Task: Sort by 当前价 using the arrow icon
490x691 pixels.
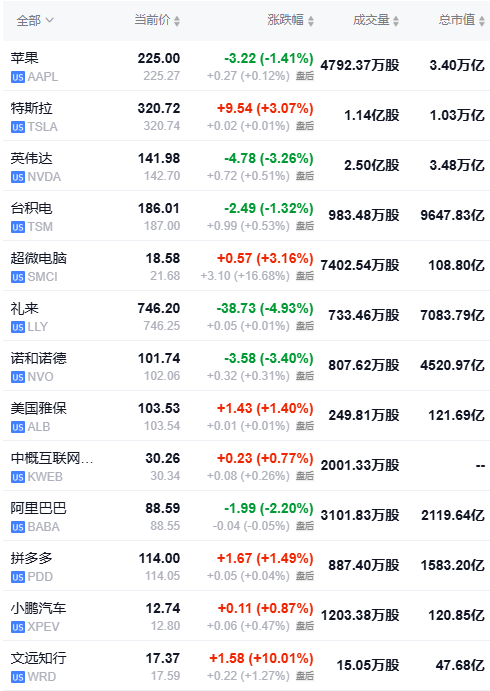Action: (177, 21)
